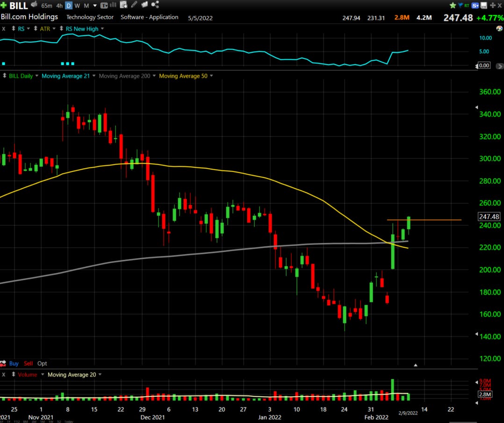Click the orange 2.8M volume value

point(402,18)
